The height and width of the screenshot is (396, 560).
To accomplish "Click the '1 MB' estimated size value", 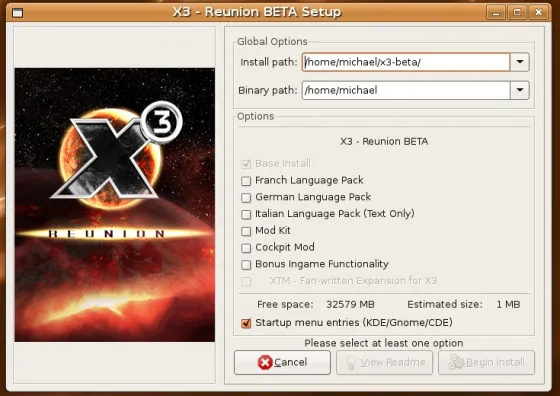I will click(x=508, y=305).
